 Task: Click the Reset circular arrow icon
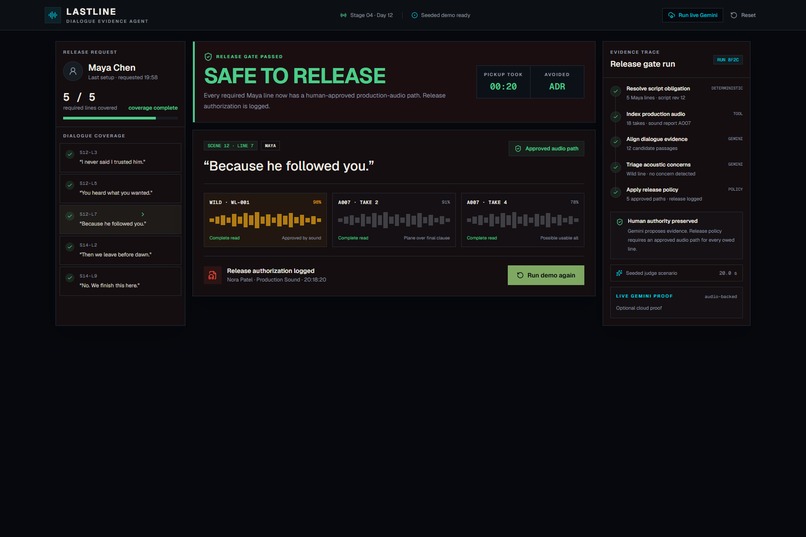(x=734, y=15)
